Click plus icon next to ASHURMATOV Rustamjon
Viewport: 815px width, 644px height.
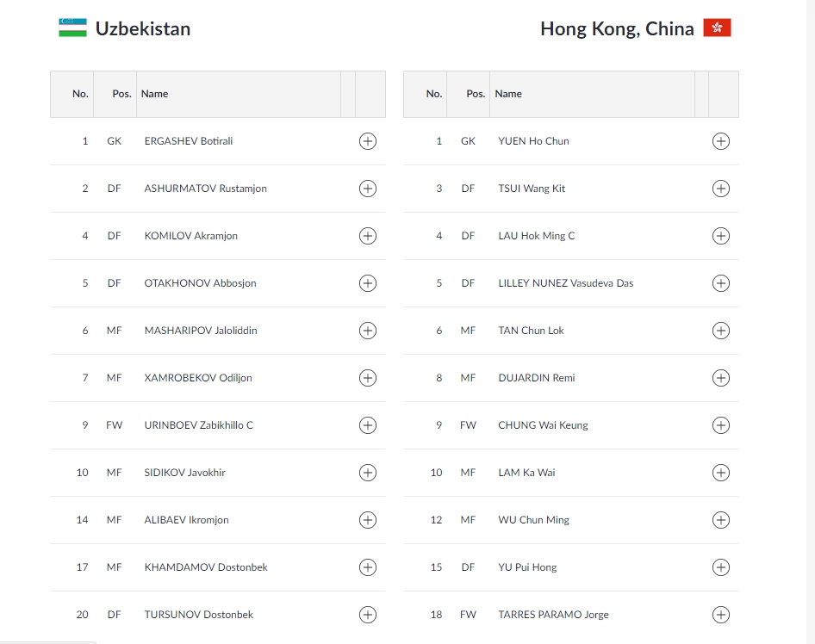click(x=368, y=189)
